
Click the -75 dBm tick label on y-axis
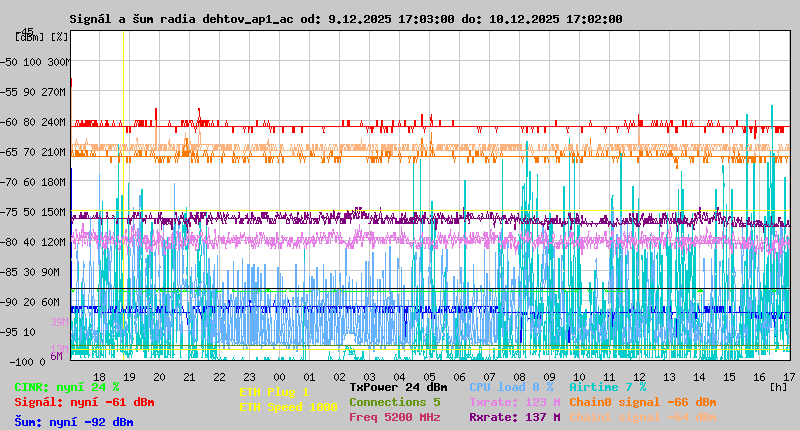tap(12, 212)
